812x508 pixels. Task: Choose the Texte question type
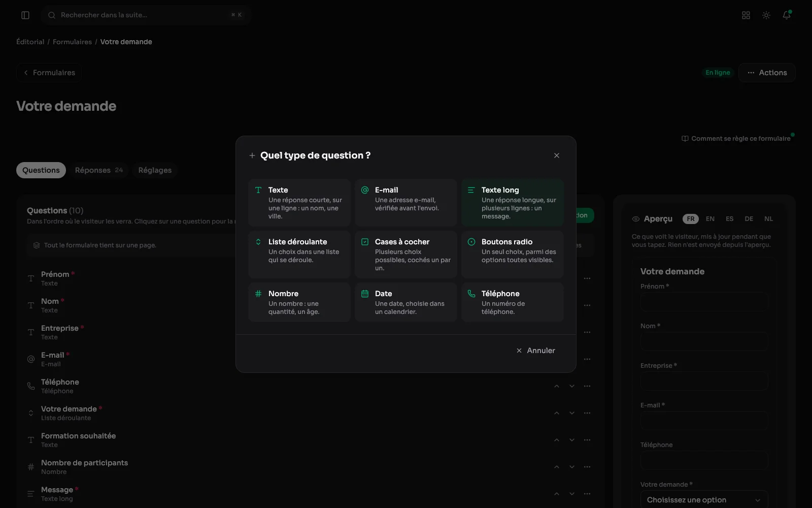(x=299, y=202)
